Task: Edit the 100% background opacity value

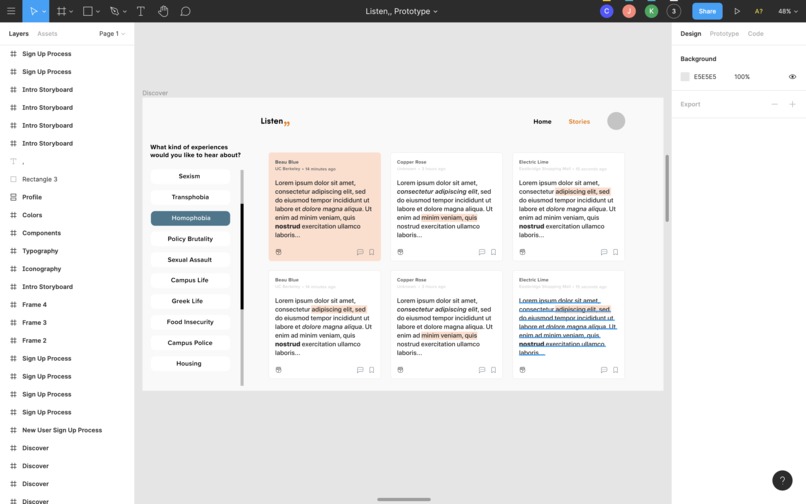Action: (742, 77)
